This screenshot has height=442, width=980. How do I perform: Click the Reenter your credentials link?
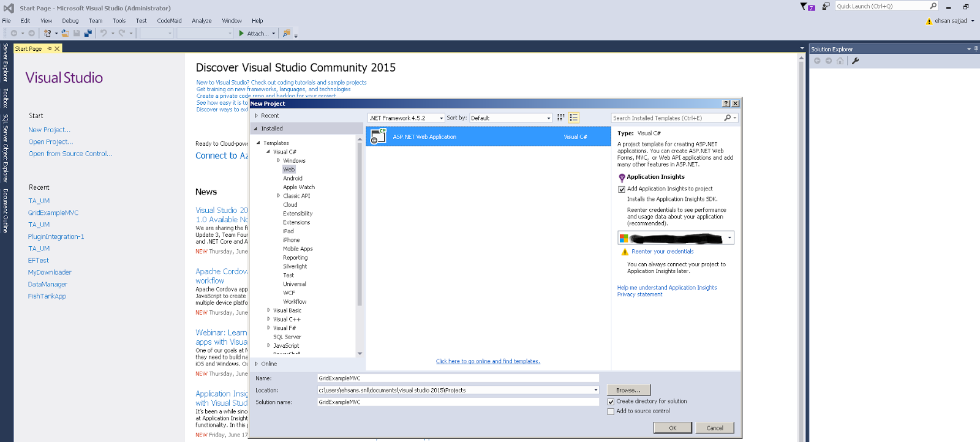[662, 252]
